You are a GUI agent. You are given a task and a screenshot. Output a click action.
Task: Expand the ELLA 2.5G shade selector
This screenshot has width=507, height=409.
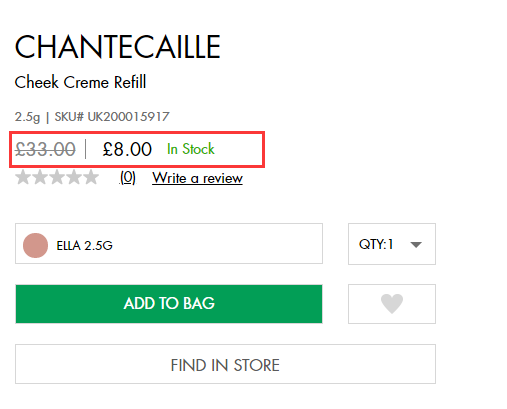point(169,244)
